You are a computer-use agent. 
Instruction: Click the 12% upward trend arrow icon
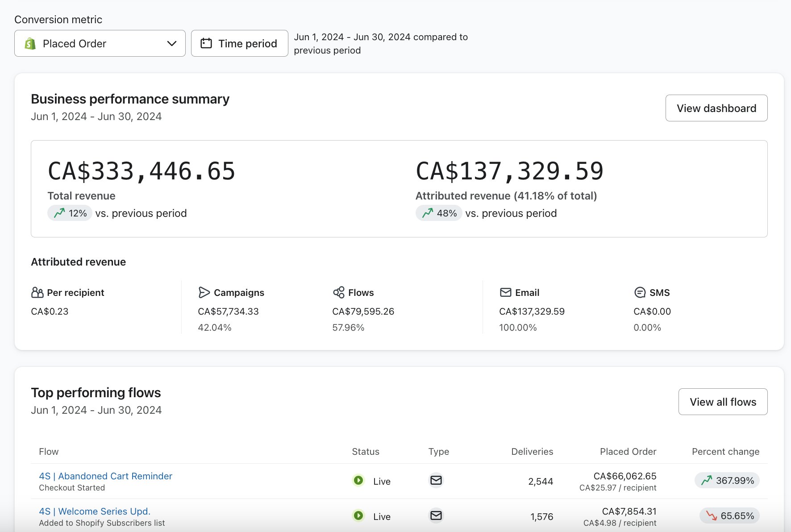click(59, 213)
